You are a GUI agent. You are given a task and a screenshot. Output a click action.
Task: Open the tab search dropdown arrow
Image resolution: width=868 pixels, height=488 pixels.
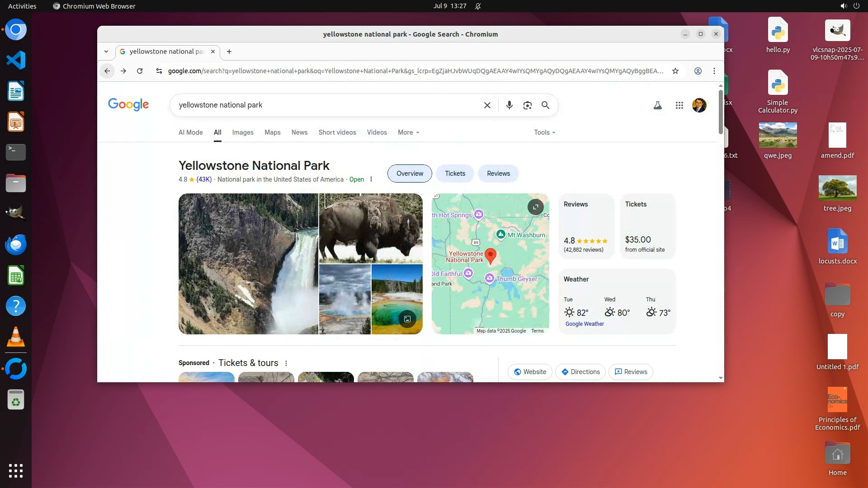click(x=106, y=52)
